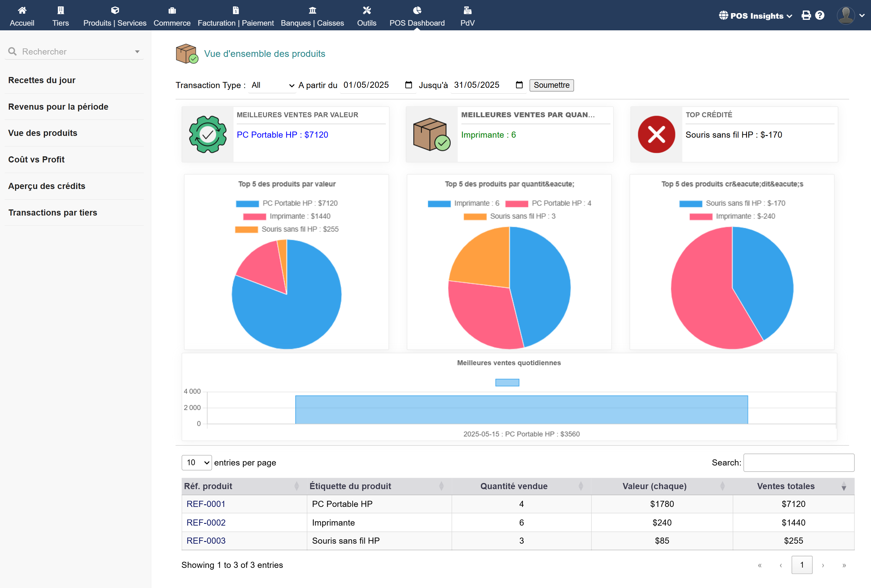871x588 pixels.
Task: Open the help question mark icon
Action: click(820, 15)
